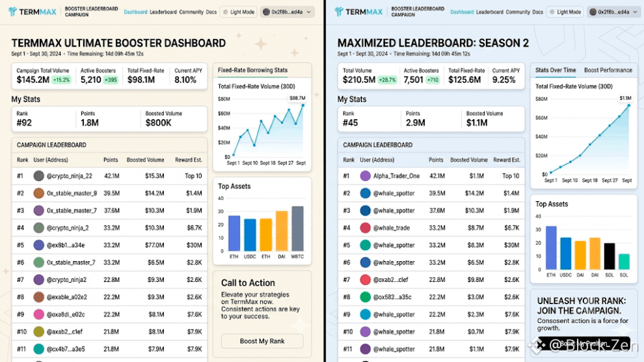Switch to the Stats Over Time tab

556,70
